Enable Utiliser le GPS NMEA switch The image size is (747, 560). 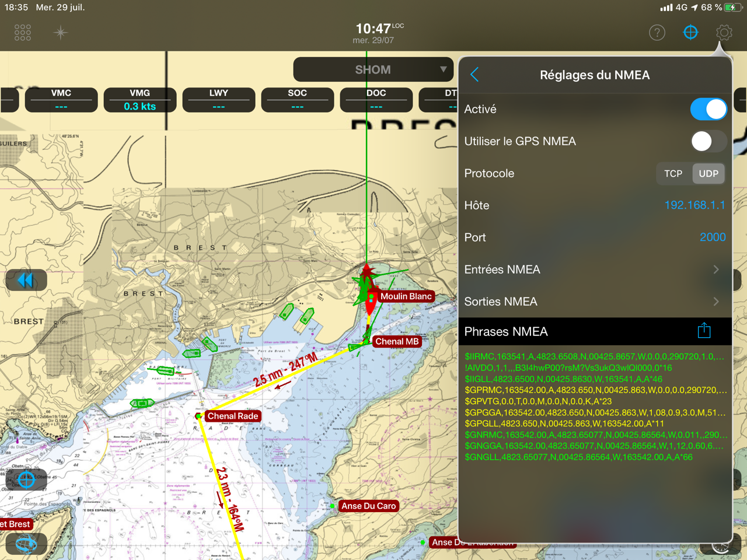[x=708, y=141]
